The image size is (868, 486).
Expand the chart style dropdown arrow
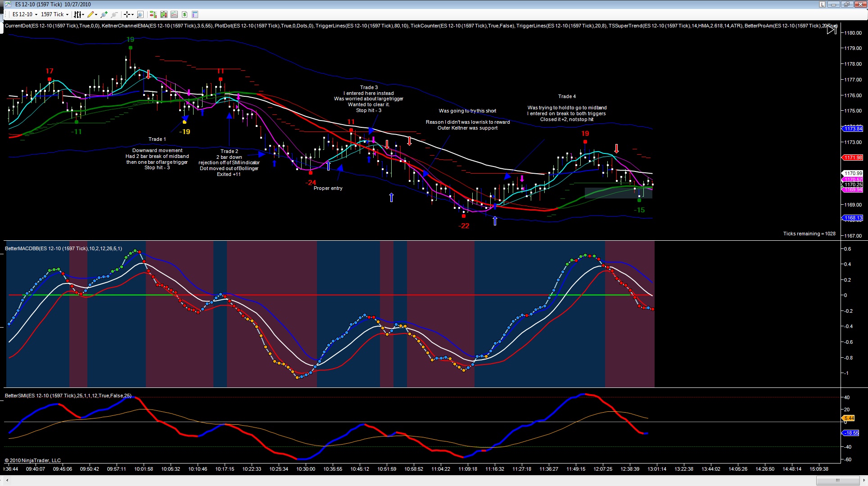(83, 14)
